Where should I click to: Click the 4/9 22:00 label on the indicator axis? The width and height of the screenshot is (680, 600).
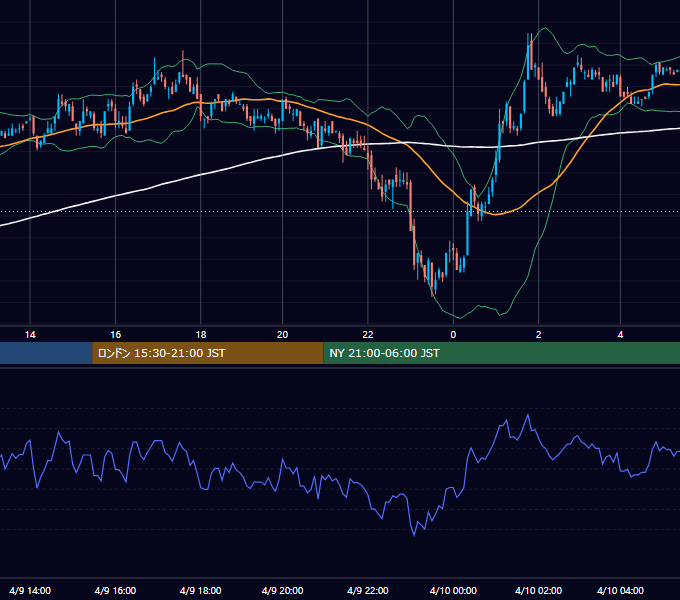[368, 590]
